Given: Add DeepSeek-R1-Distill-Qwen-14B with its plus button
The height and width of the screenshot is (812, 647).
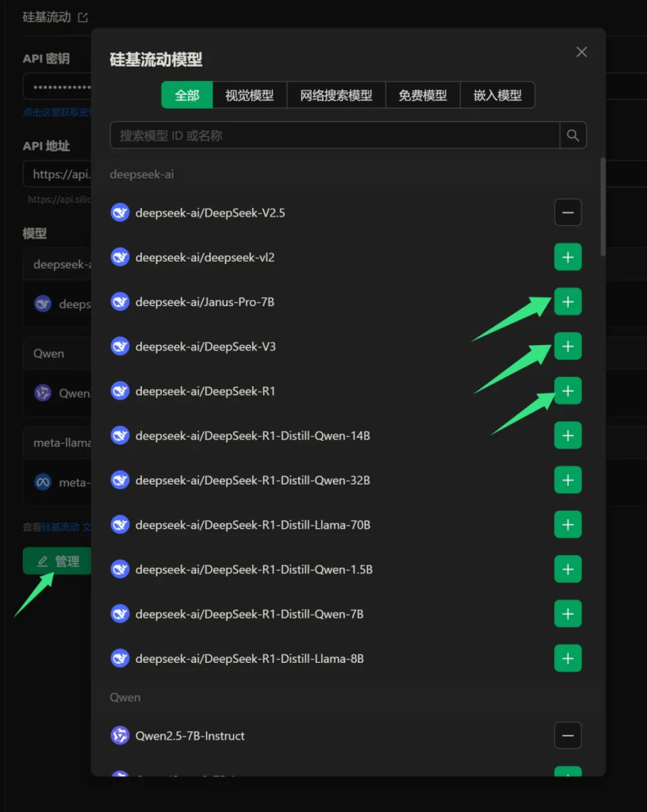Looking at the screenshot, I should tap(568, 435).
